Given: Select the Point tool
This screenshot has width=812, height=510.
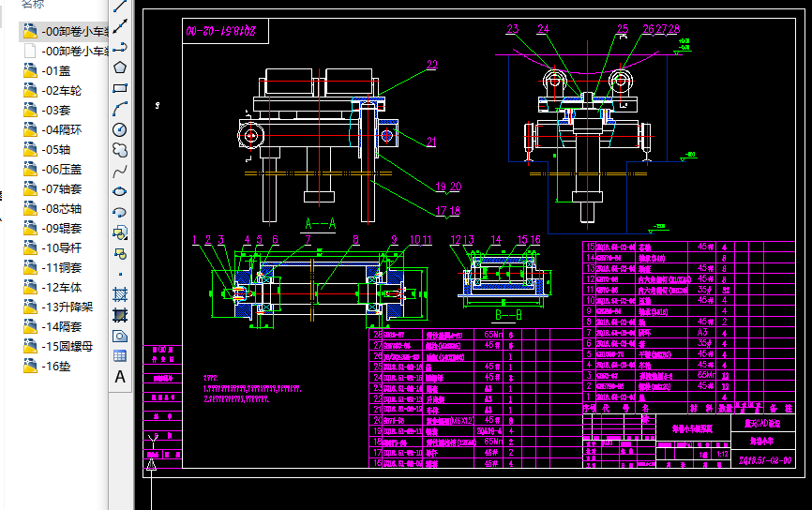Looking at the screenshot, I should tap(120, 275).
